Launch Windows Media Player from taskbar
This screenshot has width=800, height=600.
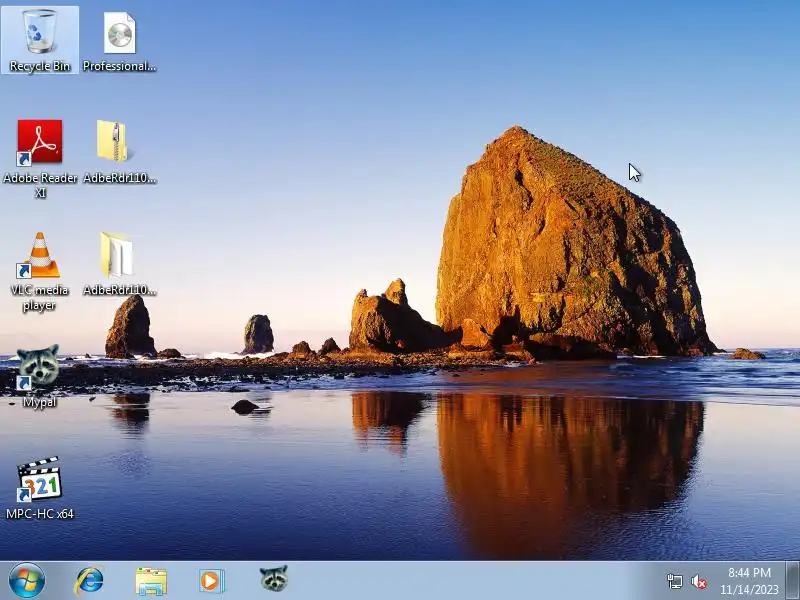[212, 581]
